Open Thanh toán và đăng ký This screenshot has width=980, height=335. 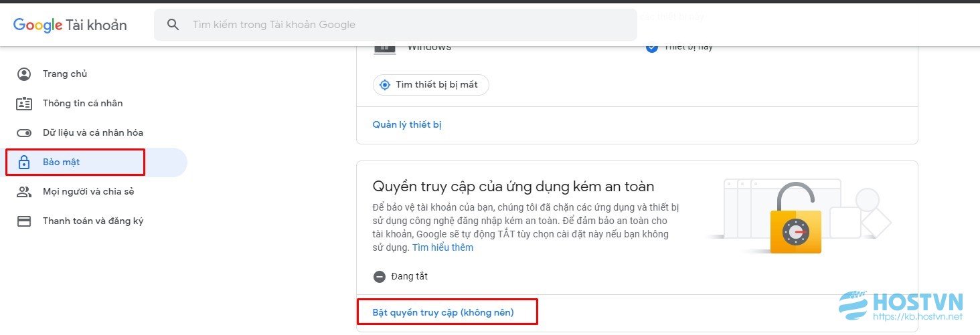click(x=94, y=221)
